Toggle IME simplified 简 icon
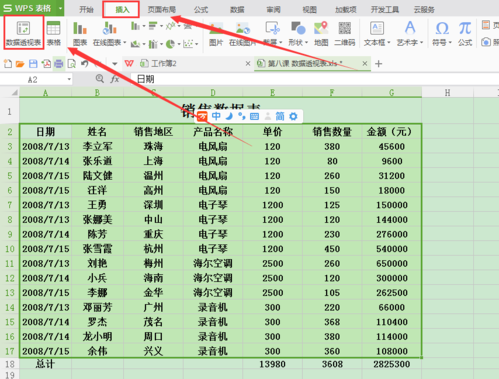This screenshot has height=379, width=499. [x=280, y=116]
